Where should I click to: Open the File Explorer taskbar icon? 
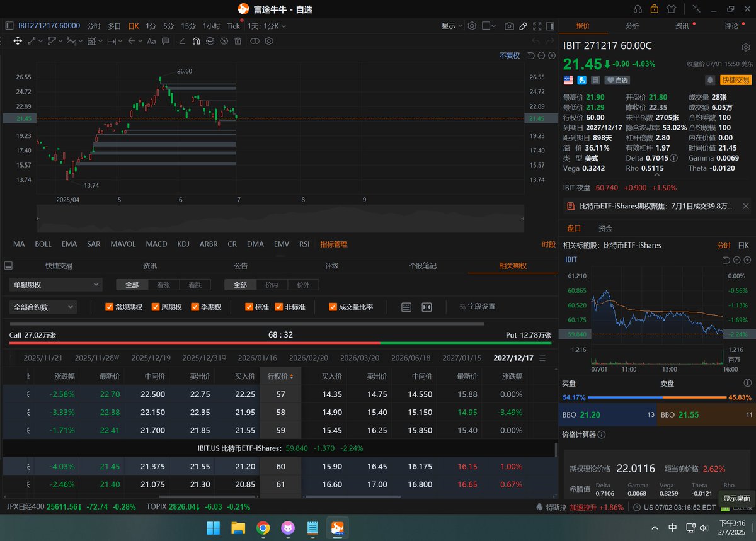(238, 527)
